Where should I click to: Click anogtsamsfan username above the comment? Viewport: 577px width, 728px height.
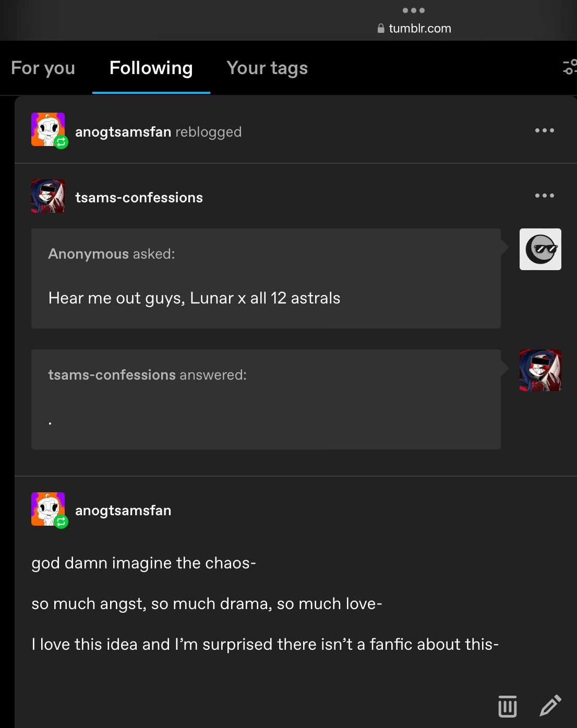(x=123, y=511)
